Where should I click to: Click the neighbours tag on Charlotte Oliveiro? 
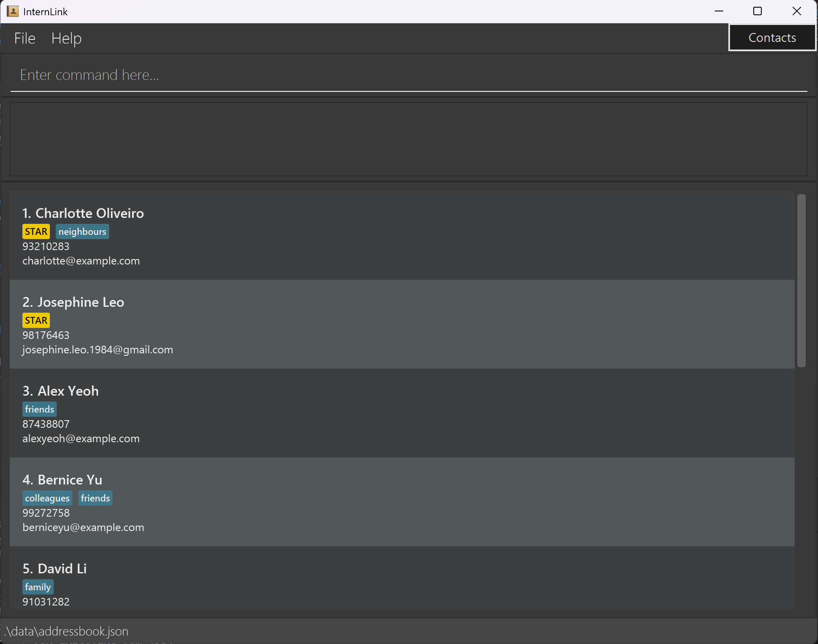[82, 232]
